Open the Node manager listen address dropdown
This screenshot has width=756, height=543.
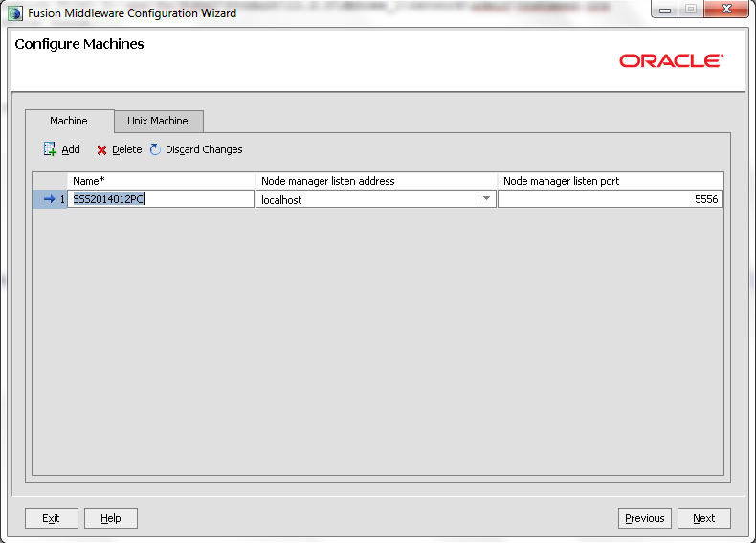pyautogui.click(x=486, y=199)
